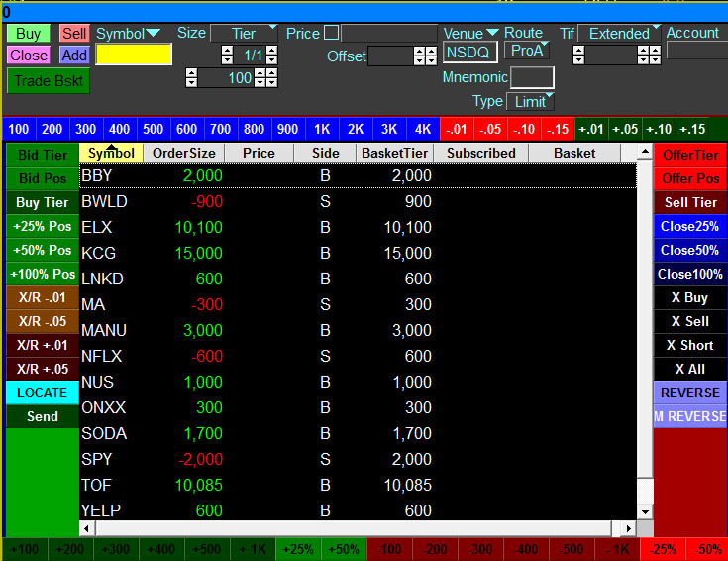The image size is (728, 561).
Task: Open the Symbol dropdown arrow
Action: [153, 33]
